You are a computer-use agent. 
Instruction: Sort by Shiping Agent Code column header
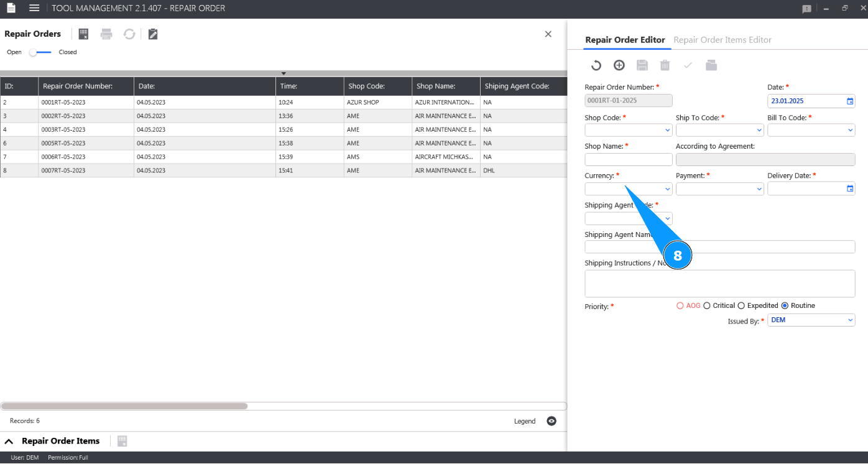(524, 86)
